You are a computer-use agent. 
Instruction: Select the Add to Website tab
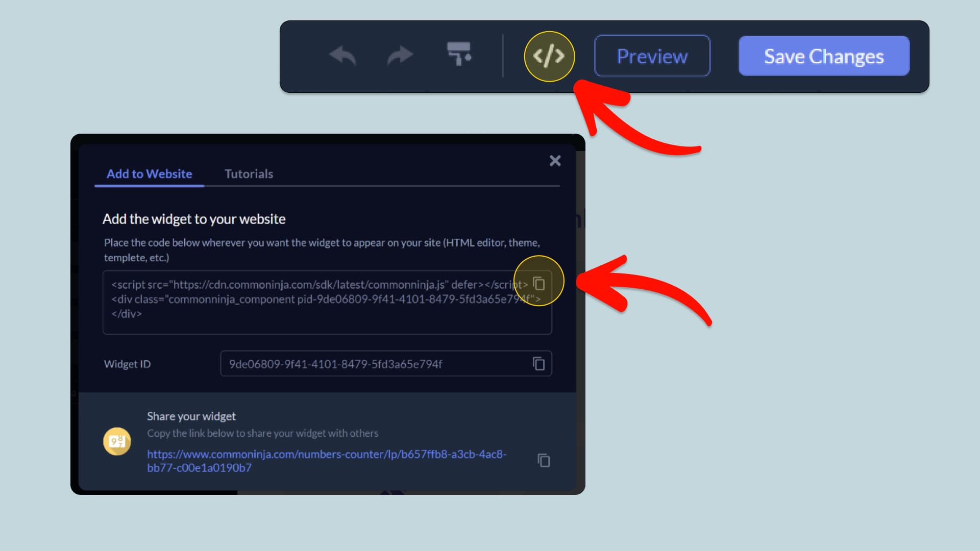149,173
